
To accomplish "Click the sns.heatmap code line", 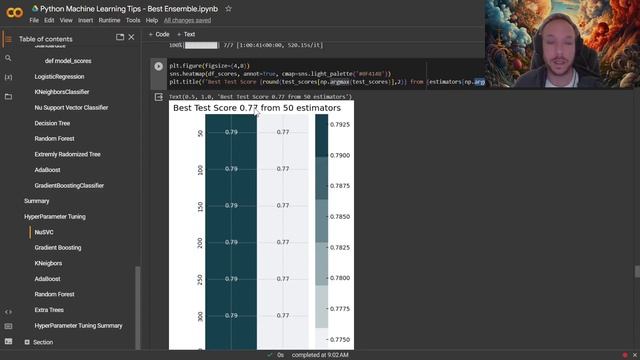I will click(280, 74).
